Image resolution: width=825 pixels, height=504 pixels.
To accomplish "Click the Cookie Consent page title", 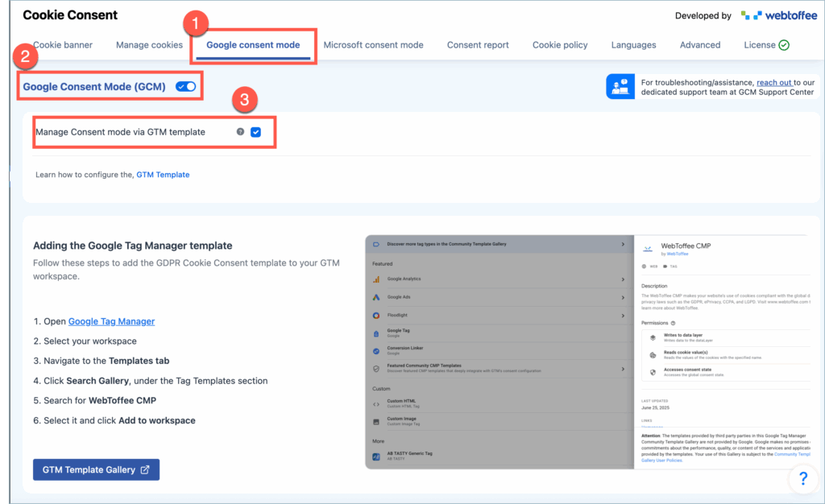I will [x=70, y=15].
